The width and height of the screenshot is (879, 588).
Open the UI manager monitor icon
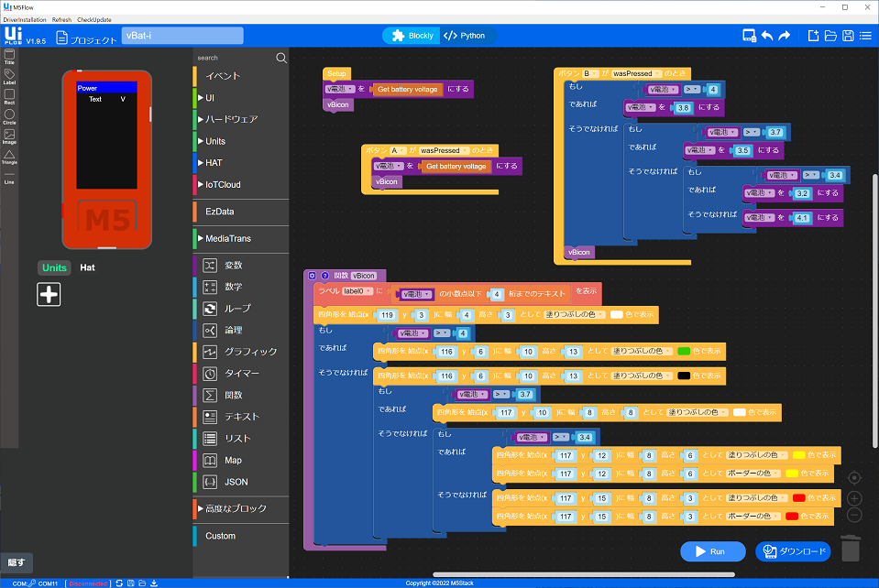click(749, 36)
